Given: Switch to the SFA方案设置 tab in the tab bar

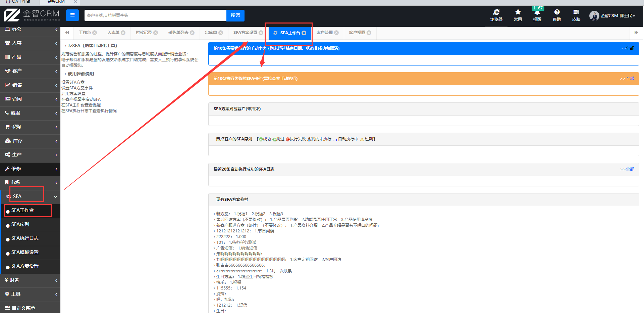Looking at the screenshot, I should (x=245, y=33).
